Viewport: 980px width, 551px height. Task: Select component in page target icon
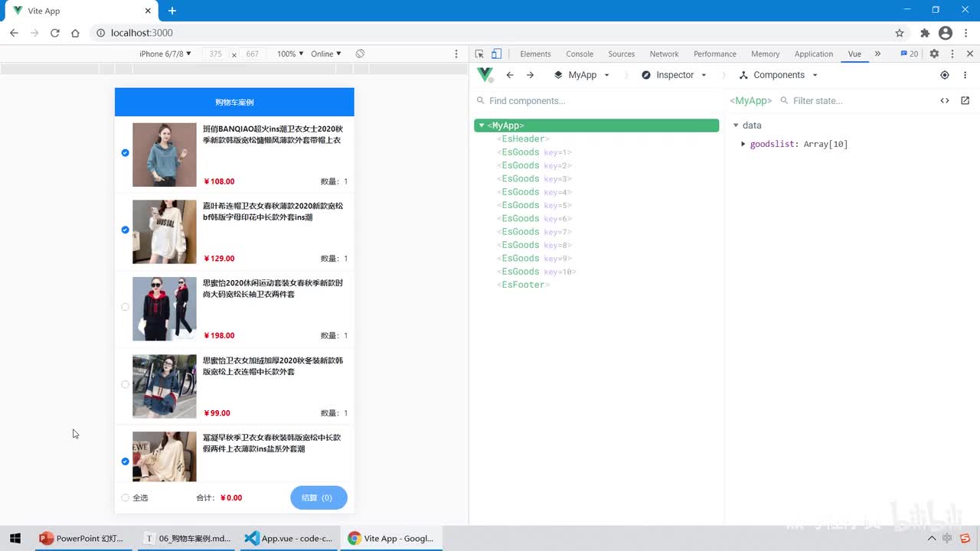point(945,75)
